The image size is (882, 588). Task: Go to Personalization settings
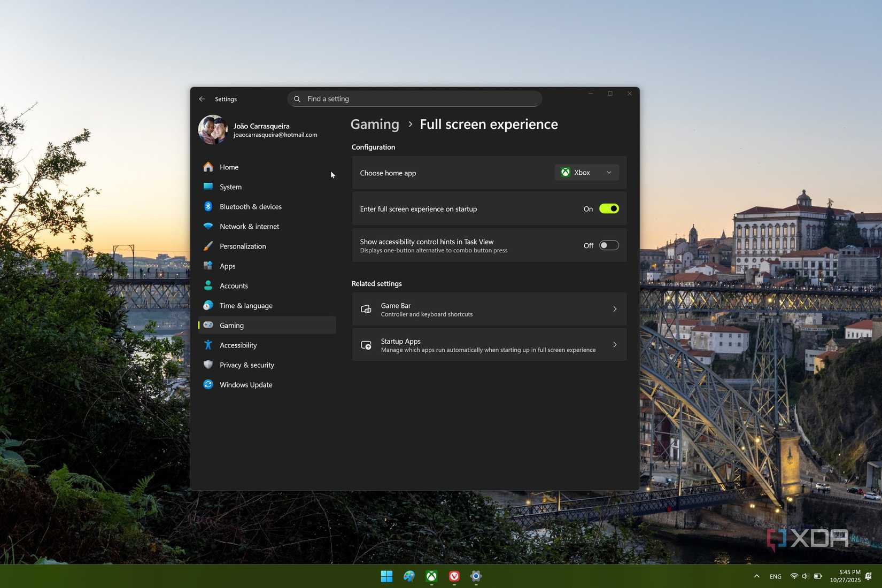pos(243,246)
